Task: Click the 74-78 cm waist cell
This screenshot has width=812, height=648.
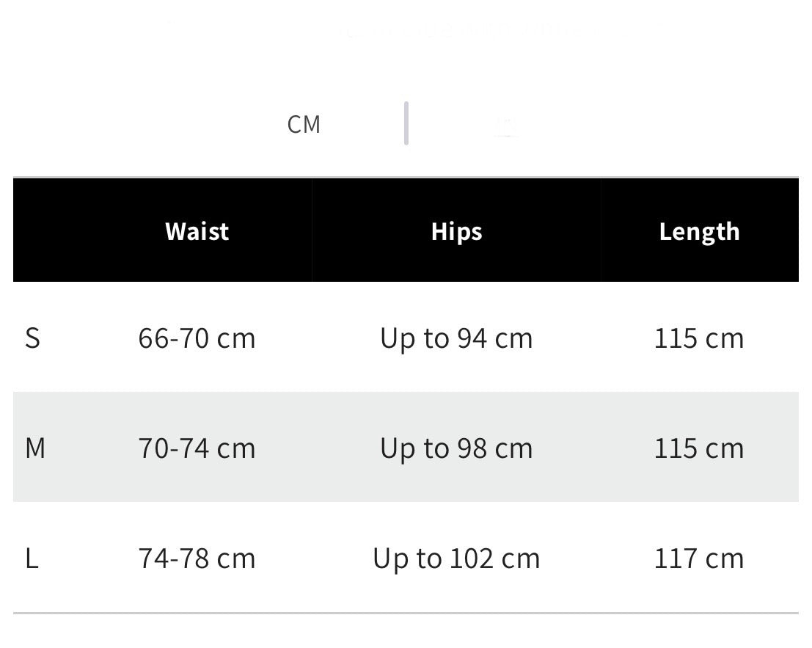Action: coord(197,558)
